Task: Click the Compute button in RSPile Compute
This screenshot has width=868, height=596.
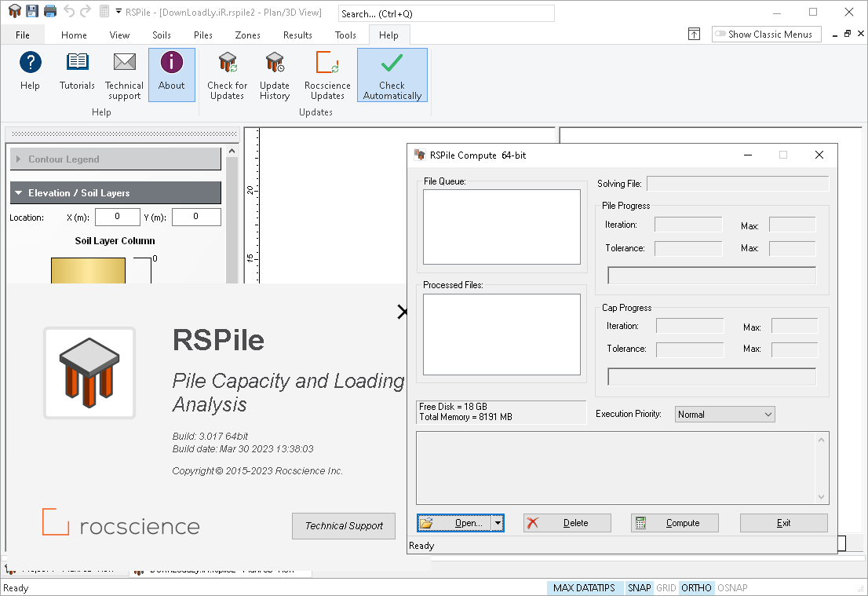Action: tap(674, 522)
